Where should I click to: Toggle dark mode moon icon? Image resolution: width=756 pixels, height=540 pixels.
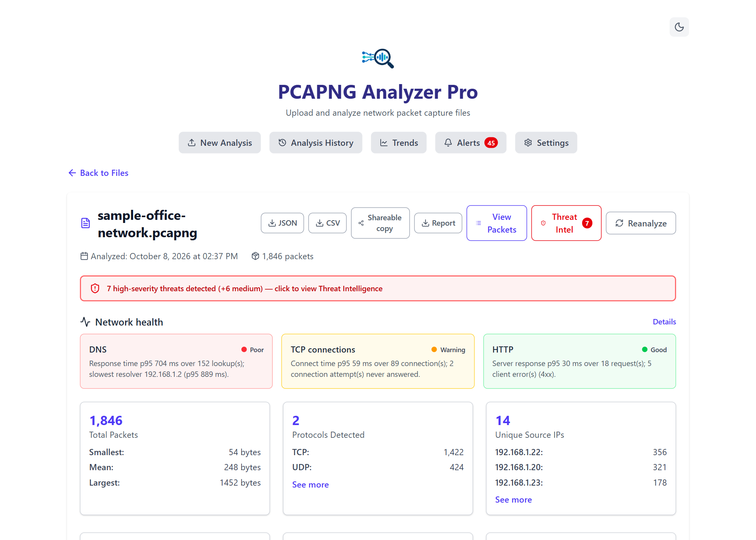pyautogui.click(x=679, y=27)
